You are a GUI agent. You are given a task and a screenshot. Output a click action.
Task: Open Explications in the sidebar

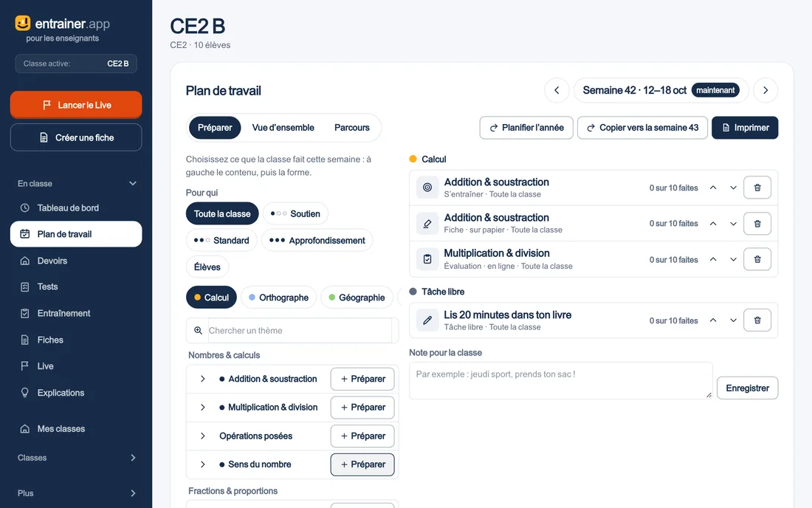(x=76, y=393)
